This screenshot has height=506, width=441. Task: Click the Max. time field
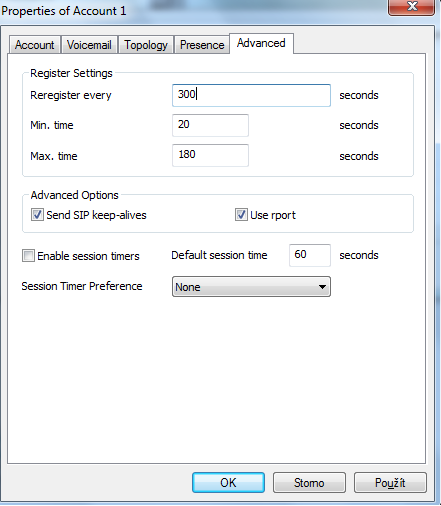click(210, 155)
